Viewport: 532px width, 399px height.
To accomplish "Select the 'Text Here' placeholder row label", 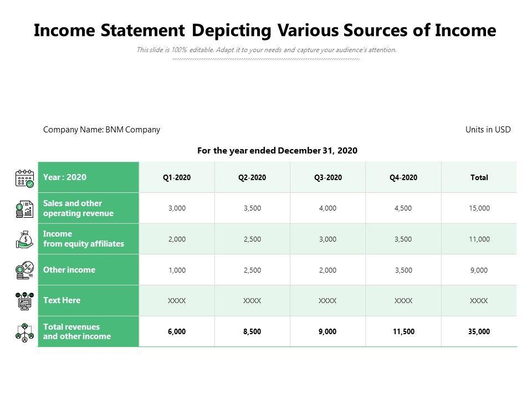I will (62, 300).
